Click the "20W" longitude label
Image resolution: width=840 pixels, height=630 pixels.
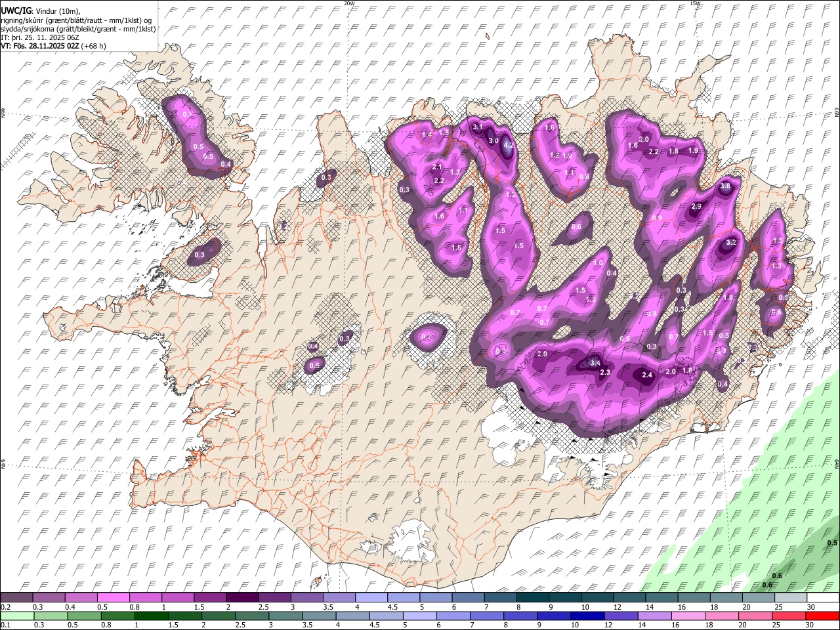click(349, 3)
